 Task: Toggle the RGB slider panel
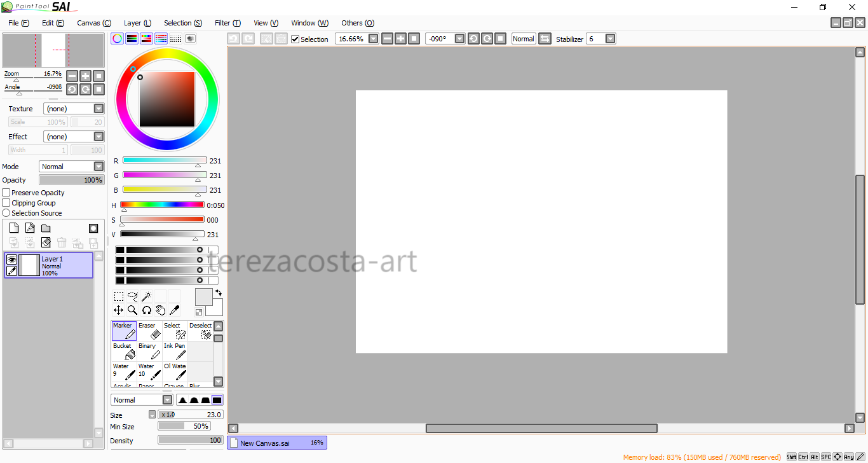click(x=132, y=39)
